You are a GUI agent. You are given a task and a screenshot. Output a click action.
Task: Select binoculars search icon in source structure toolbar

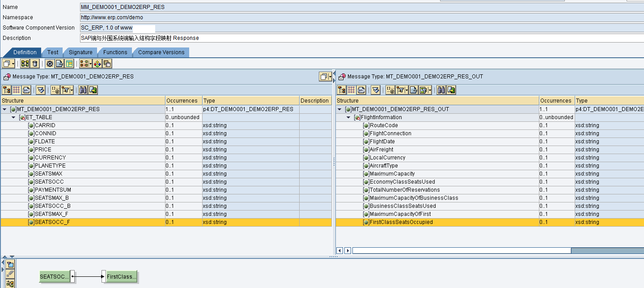click(x=83, y=90)
